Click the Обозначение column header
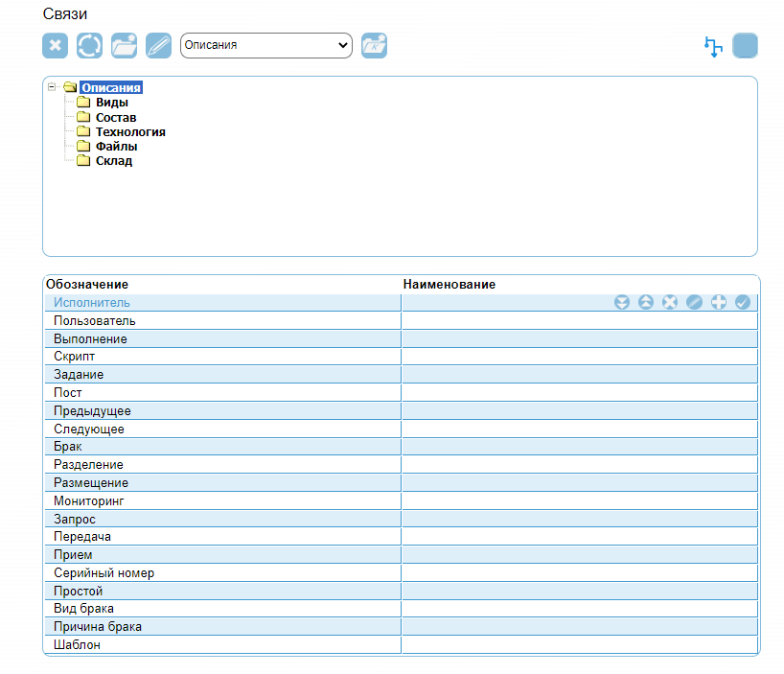Screen dimensions: 784x674 tap(87, 285)
